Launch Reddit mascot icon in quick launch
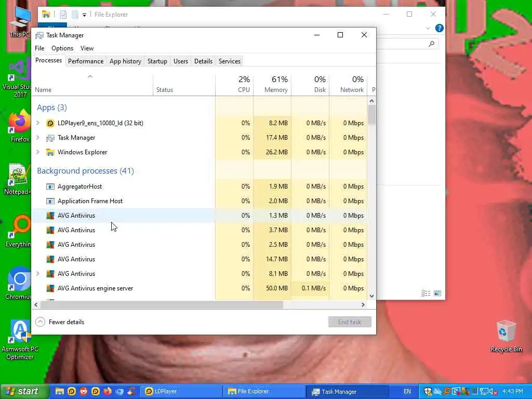The width and height of the screenshot is (532, 399). point(84,391)
